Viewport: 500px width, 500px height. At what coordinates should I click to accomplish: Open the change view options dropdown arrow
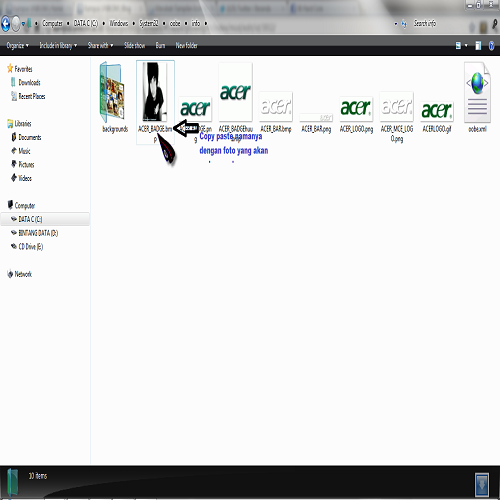coord(466,46)
